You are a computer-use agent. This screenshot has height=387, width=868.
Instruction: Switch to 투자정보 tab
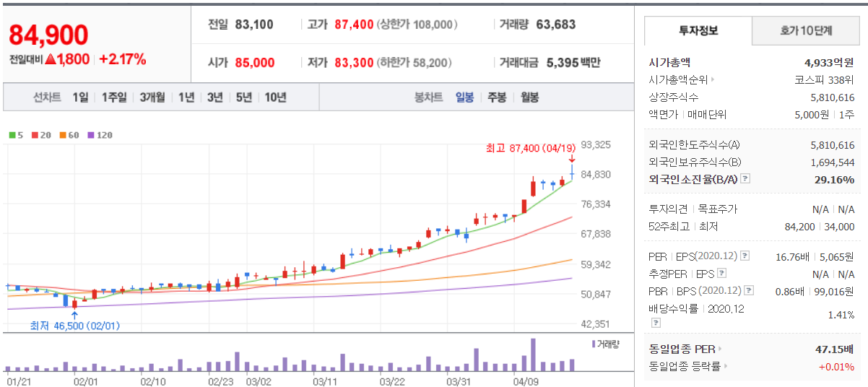[x=698, y=31]
